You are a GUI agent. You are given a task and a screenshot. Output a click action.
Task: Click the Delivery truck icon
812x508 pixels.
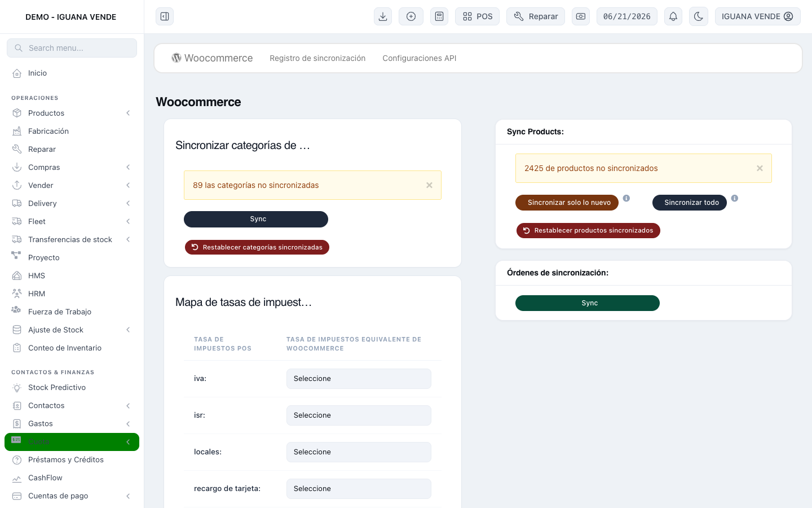pyautogui.click(x=17, y=203)
